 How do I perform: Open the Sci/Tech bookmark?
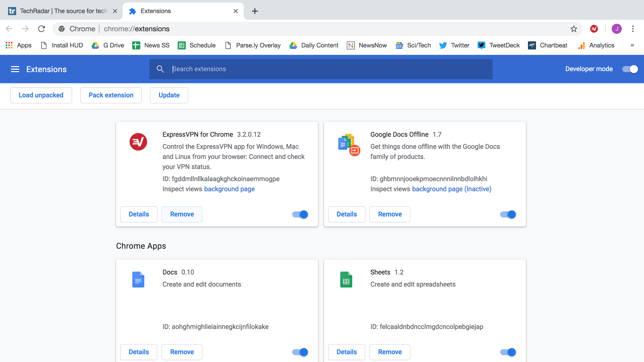point(413,45)
